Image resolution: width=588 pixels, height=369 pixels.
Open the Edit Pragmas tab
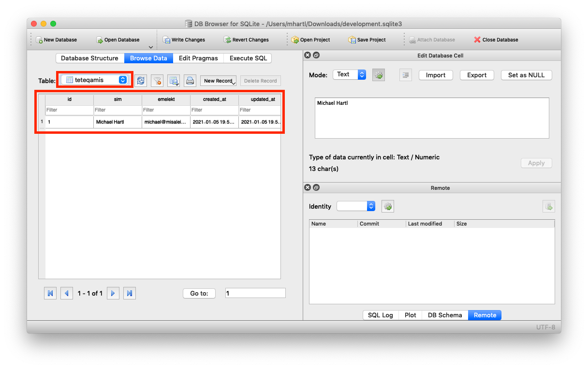point(198,58)
